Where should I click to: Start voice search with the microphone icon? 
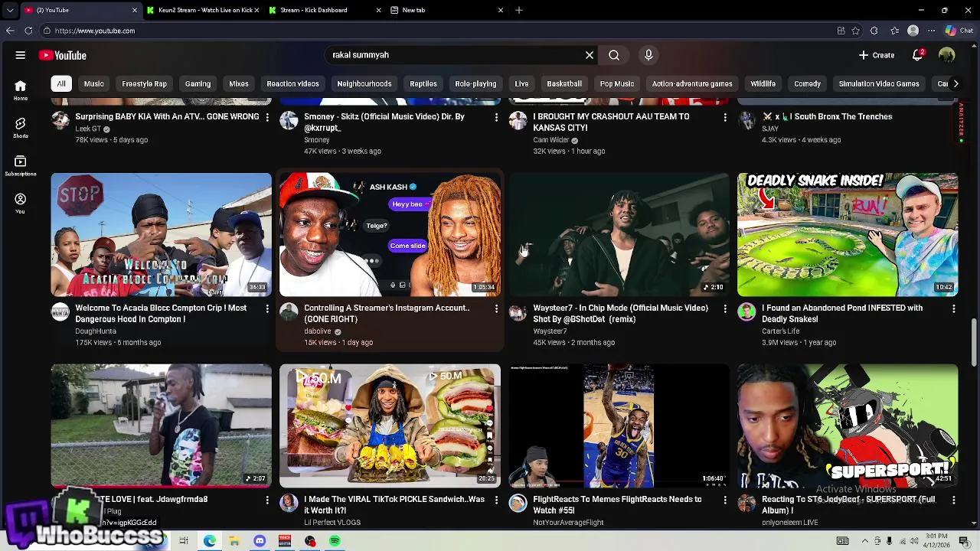pyautogui.click(x=648, y=55)
